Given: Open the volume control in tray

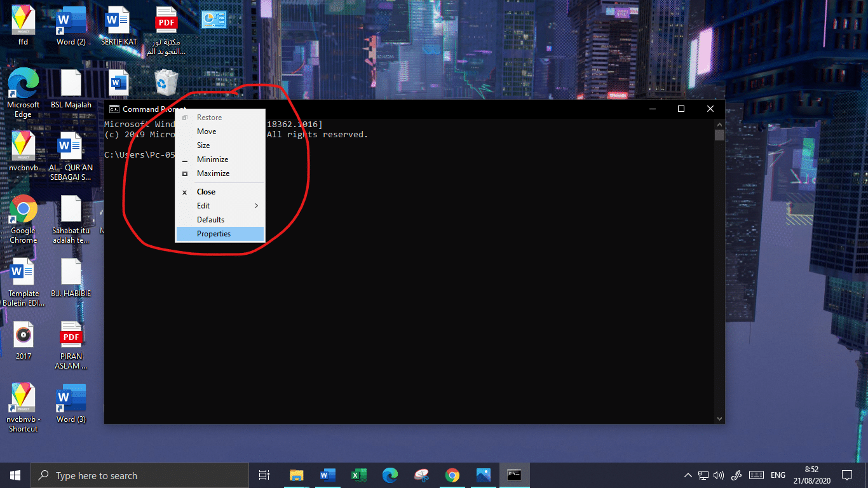Looking at the screenshot, I should (719, 475).
